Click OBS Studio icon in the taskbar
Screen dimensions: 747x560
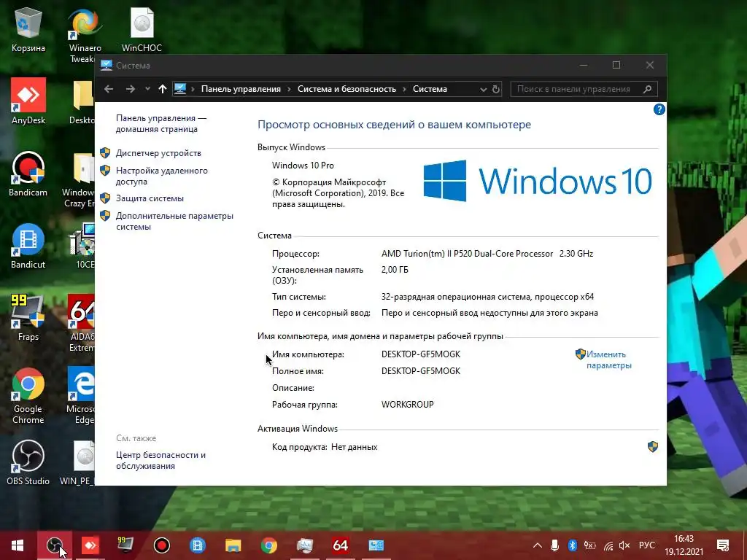click(x=54, y=545)
